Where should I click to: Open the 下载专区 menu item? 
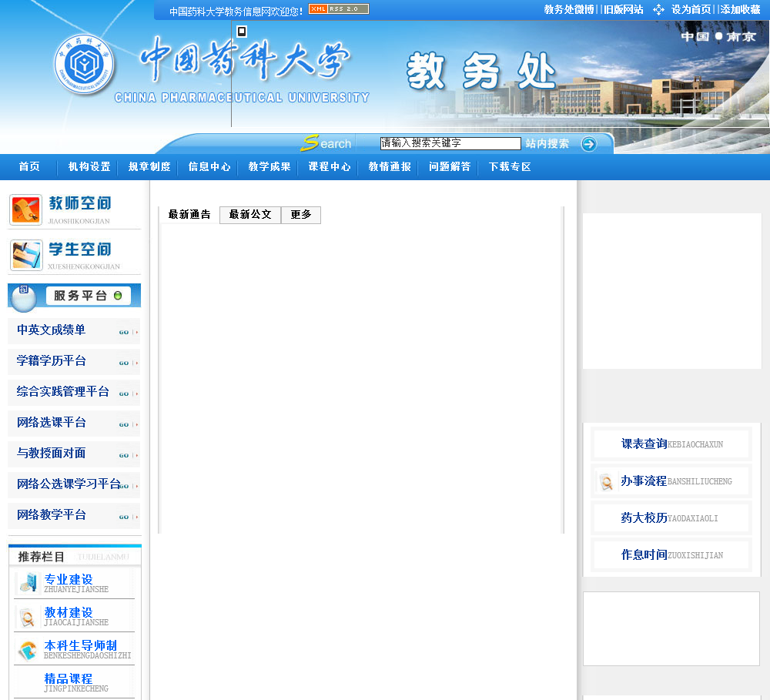pos(510,167)
